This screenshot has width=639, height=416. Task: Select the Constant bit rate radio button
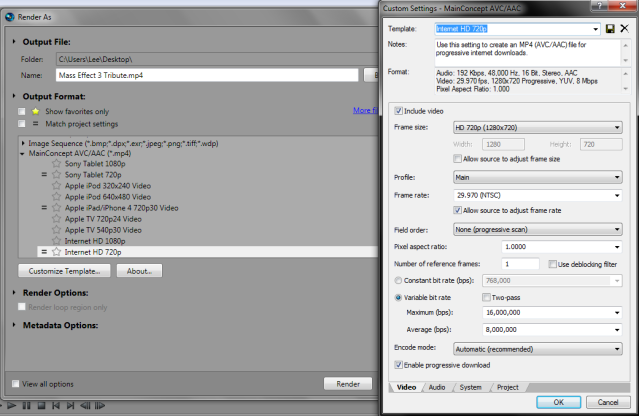399,280
